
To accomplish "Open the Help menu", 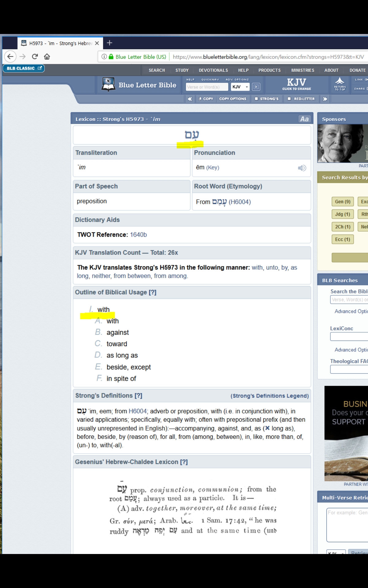I will pos(243,70).
